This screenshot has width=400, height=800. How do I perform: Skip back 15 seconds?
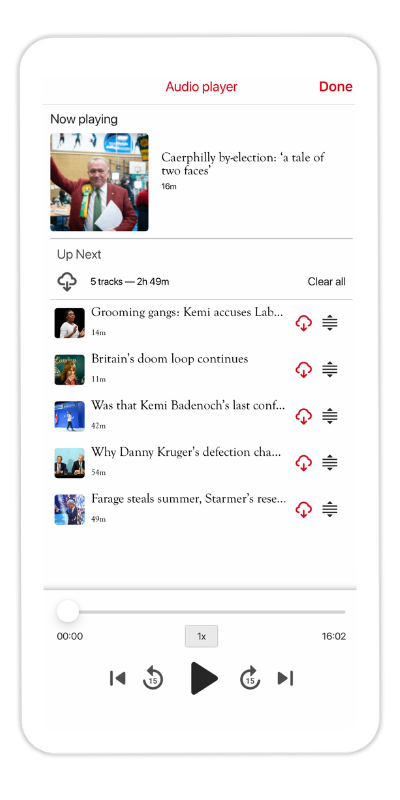coord(153,679)
